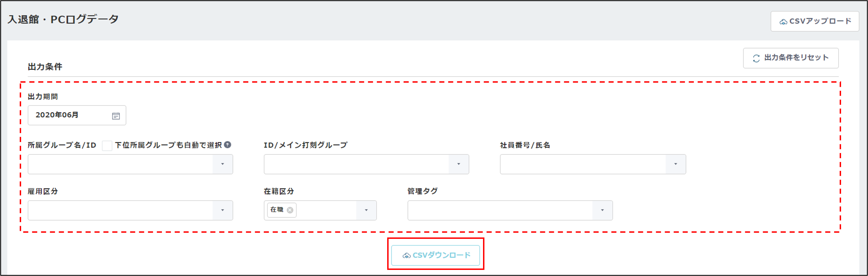
Task: Click the CSVアップロード button
Action: 814,22
